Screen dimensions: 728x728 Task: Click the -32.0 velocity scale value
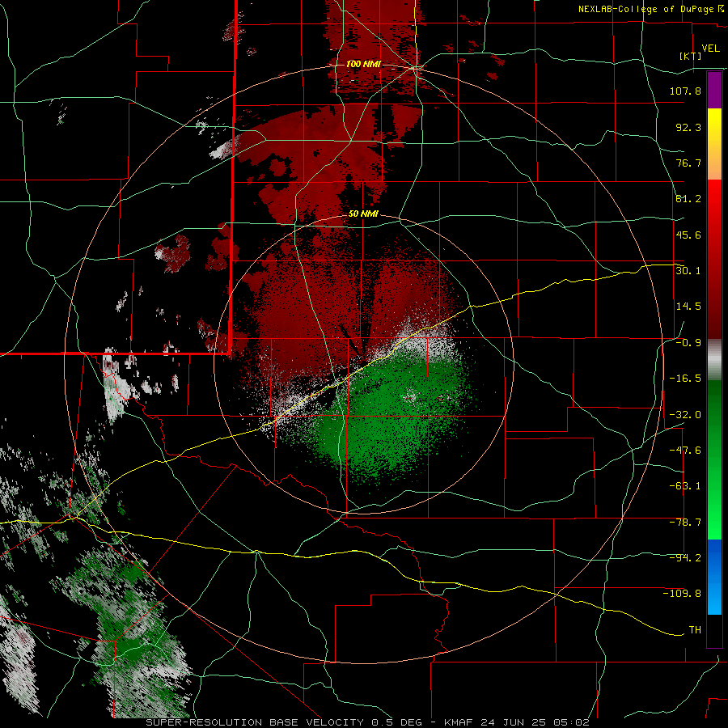coord(685,415)
